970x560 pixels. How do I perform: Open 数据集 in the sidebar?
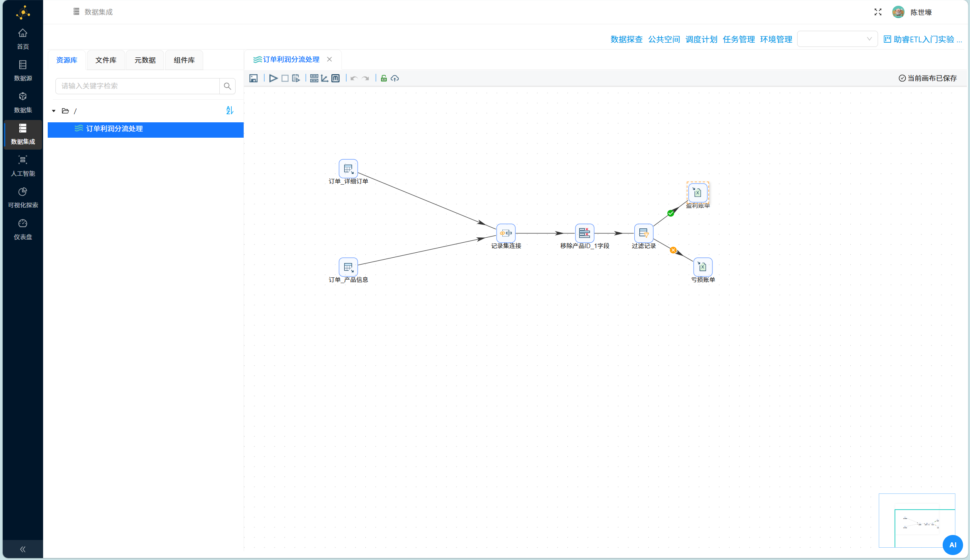(x=23, y=103)
